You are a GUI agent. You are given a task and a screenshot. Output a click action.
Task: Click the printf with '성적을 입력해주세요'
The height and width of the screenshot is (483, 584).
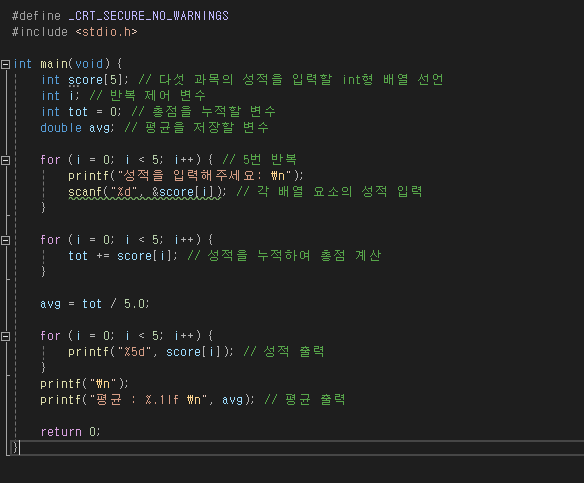click(185, 176)
